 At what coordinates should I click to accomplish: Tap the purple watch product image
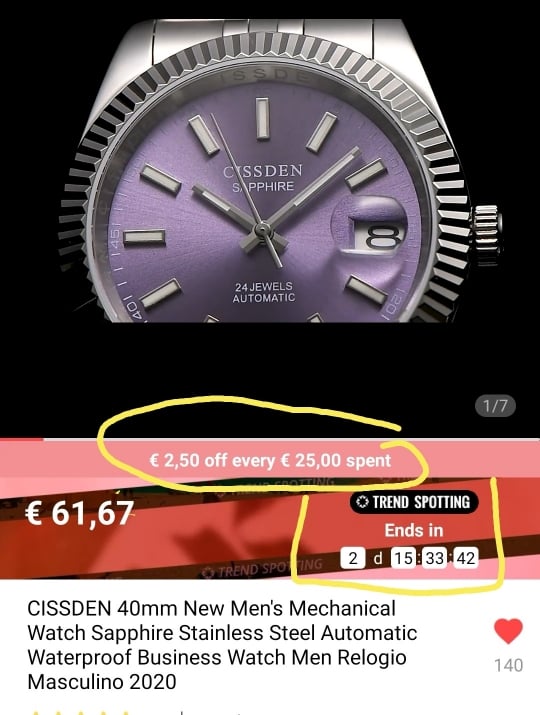pyautogui.click(x=270, y=171)
